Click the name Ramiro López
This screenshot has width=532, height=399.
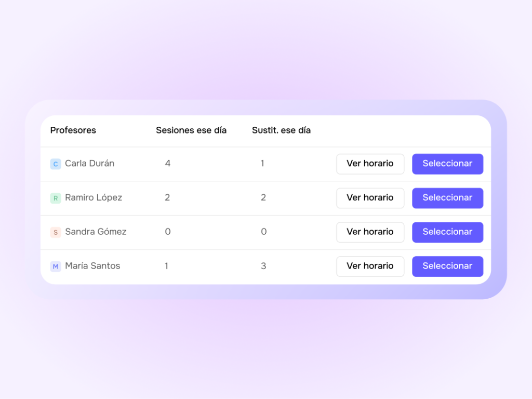point(94,198)
